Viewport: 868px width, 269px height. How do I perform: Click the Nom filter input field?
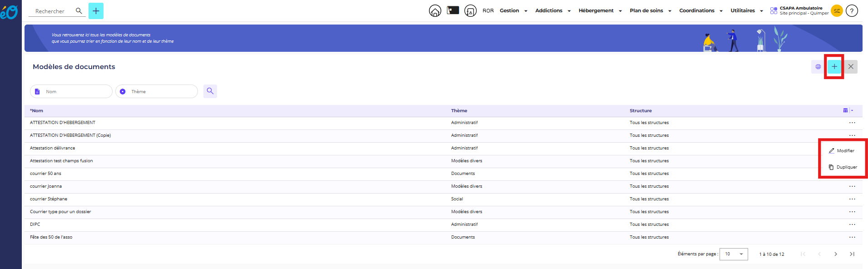tap(75, 92)
